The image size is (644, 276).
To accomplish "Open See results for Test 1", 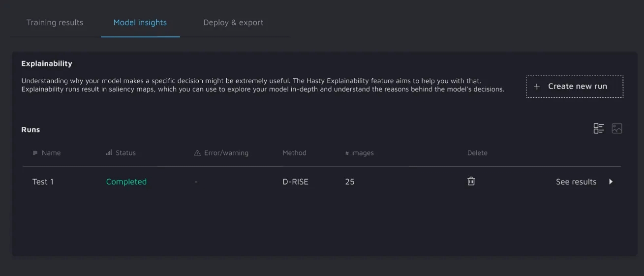I will (576, 182).
